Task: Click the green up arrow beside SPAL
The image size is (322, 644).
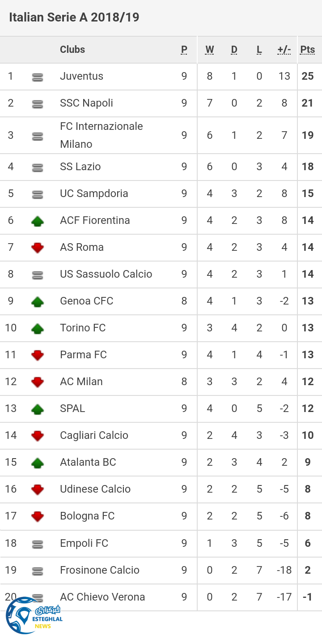Action: click(x=38, y=409)
